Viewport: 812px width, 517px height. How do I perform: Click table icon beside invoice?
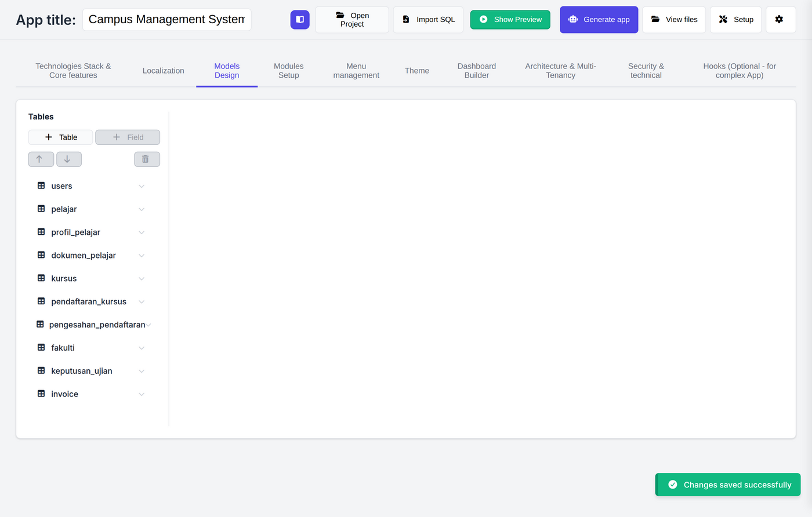[x=41, y=394]
